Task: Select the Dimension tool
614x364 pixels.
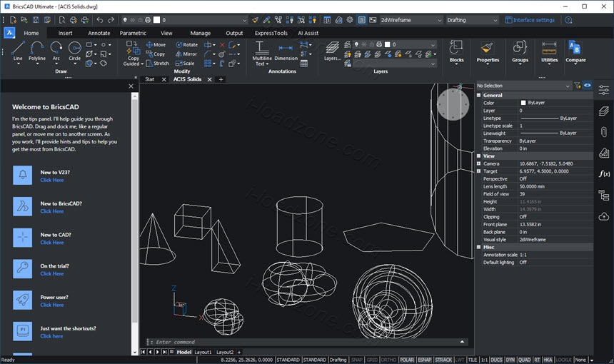Action: pyautogui.click(x=286, y=51)
